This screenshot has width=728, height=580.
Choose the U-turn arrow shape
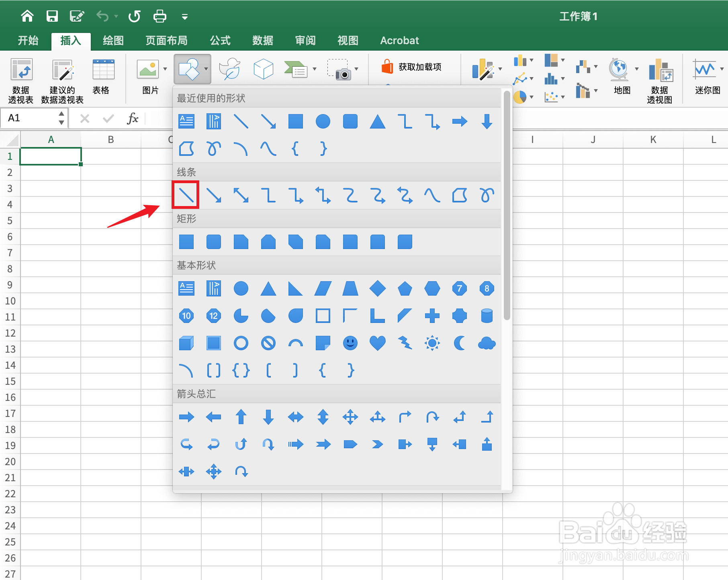point(432,417)
